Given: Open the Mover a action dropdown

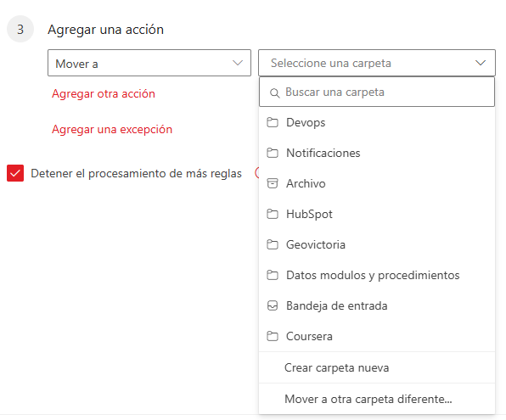Looking at the screenshot, I should pos(149,63).
